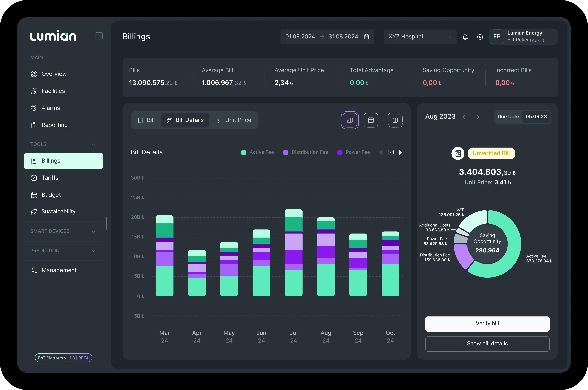Go to previous month from Aug 2023
Viewport: 588px width, 390px height.
pyautogui.click(x=464, y=117)
